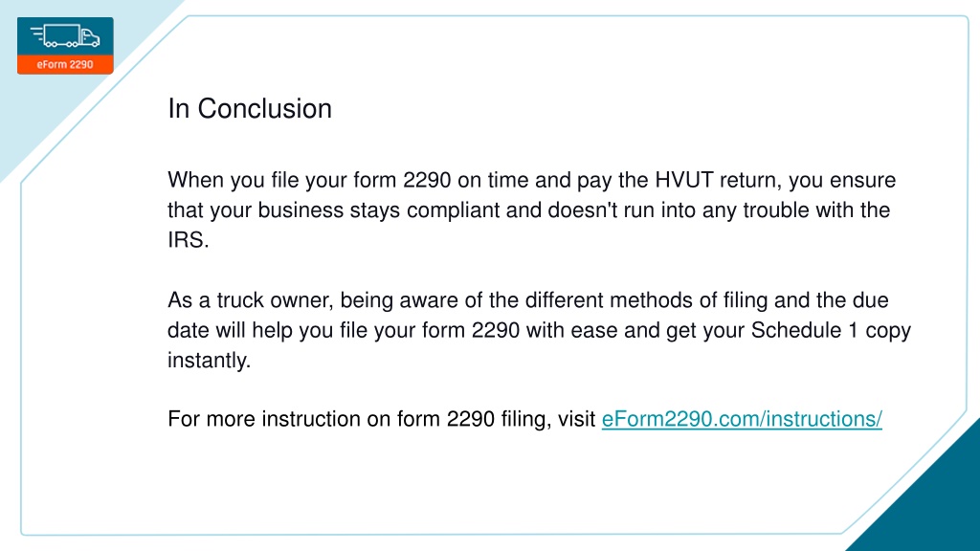This screenshot has width=980, height=551.
Task: Click the paragraph starting with As a truck owner
Action: coord(539,330)
